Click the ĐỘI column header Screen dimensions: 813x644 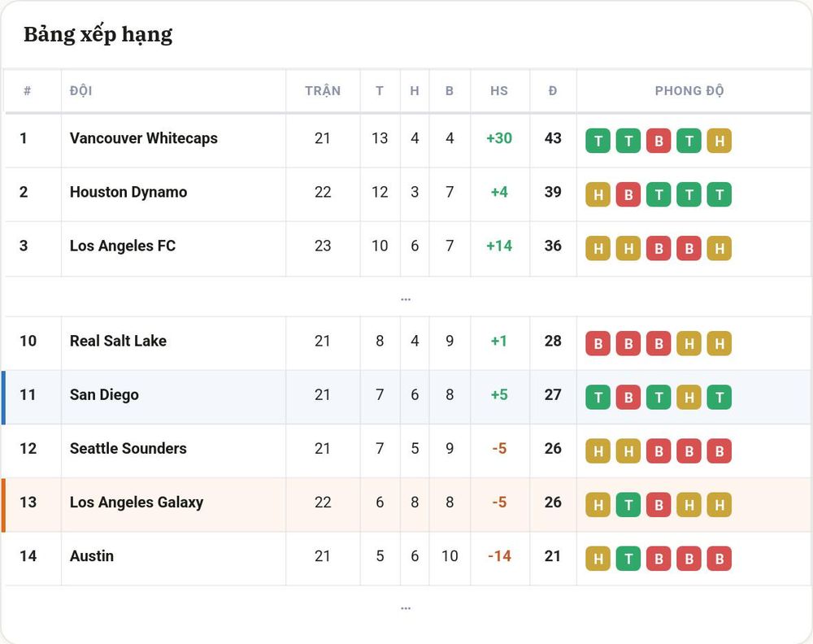click(80, 91)
